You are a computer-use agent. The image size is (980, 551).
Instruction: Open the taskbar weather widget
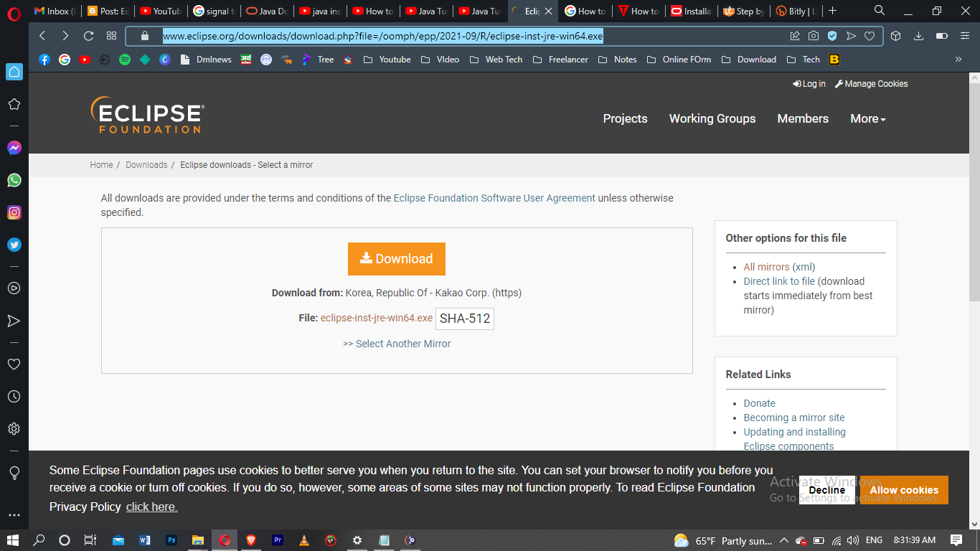[x=723, y=540]
